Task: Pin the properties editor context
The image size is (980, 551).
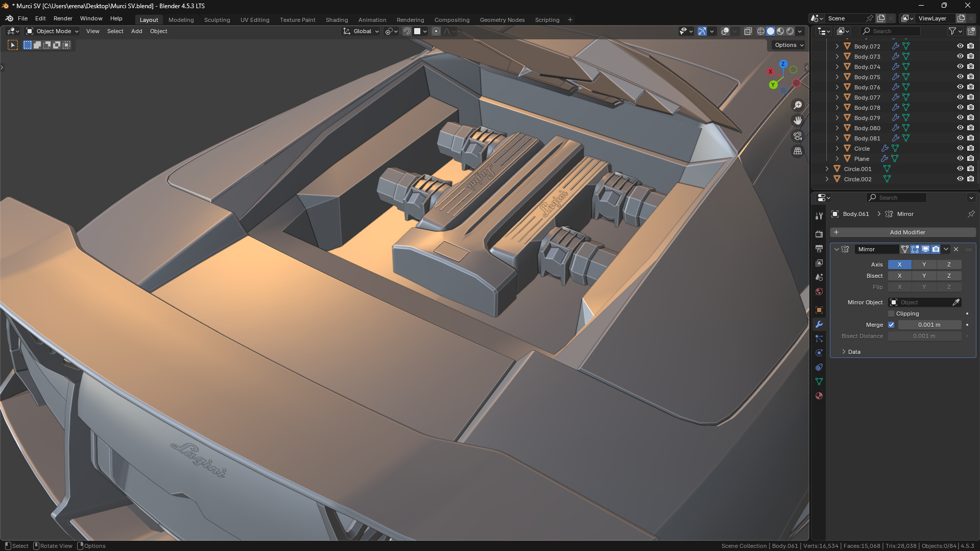Action: [x=971, y=214]
